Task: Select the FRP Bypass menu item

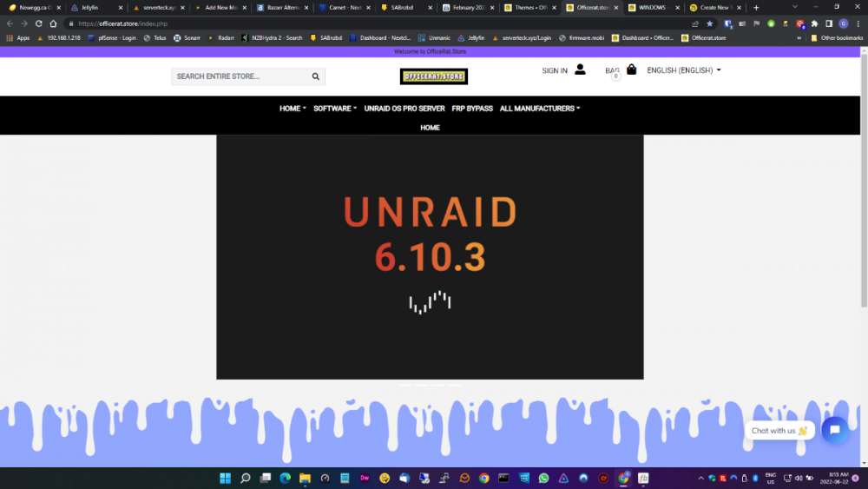Action: click(x=472, y=109)
